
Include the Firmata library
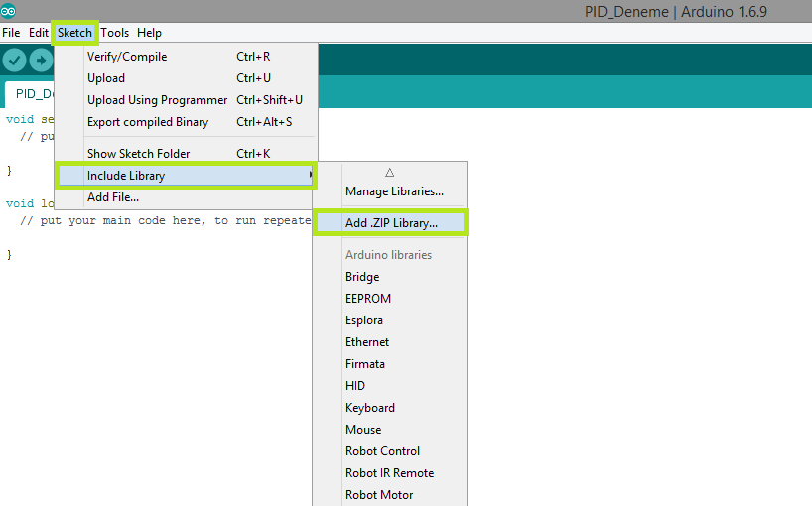pos(390,364)
